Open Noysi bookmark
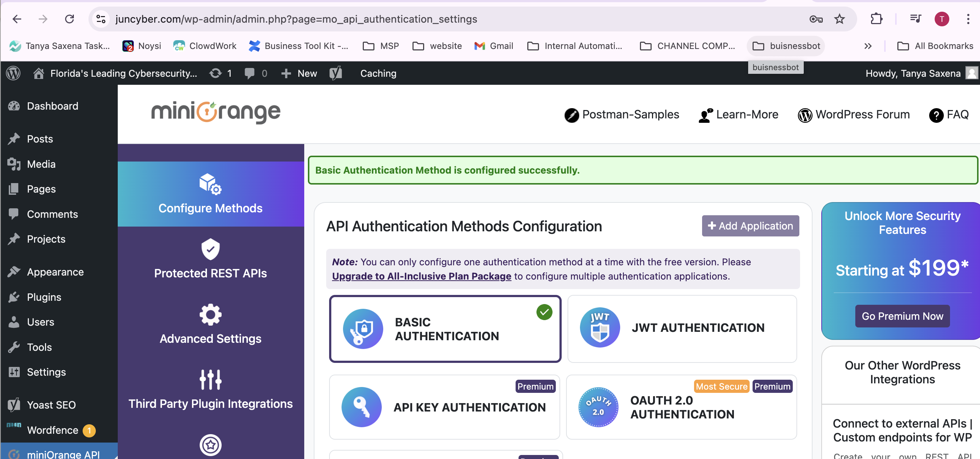Screen dimensions: 980x459 [x=142, y=46]
